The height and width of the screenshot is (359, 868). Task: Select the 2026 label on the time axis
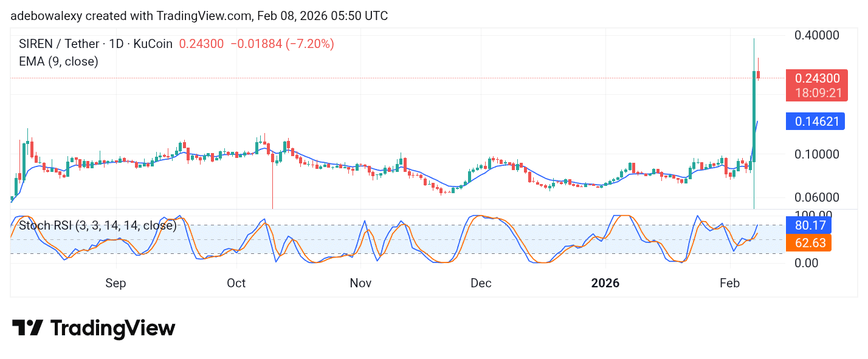pyautogui.click(x=605, y=283)
